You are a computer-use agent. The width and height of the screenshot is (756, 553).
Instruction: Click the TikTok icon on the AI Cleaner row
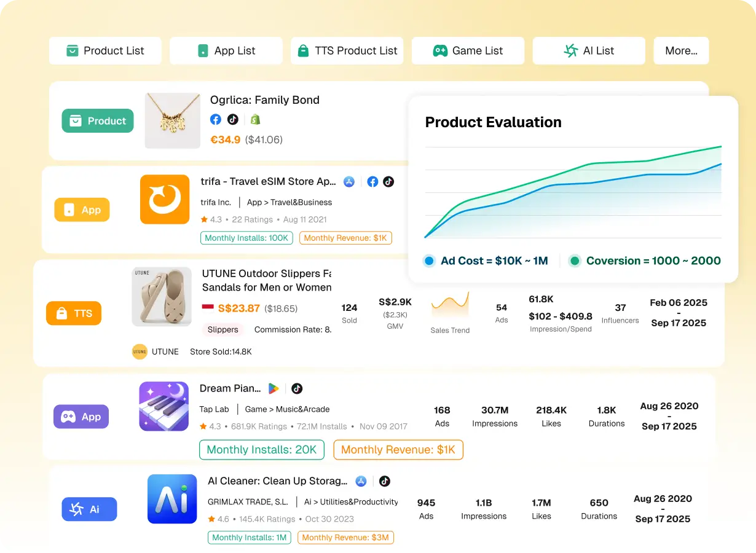click(x=385, y=481)
